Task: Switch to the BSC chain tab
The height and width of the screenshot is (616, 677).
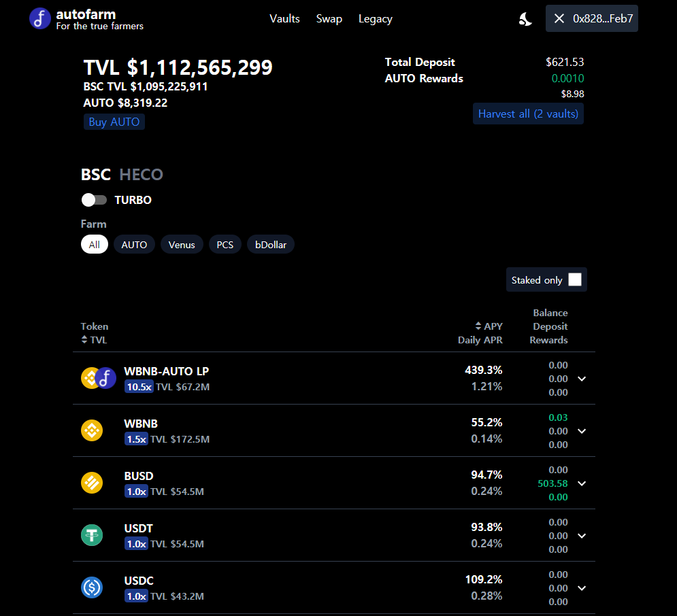Action: [x=96, y=174]
